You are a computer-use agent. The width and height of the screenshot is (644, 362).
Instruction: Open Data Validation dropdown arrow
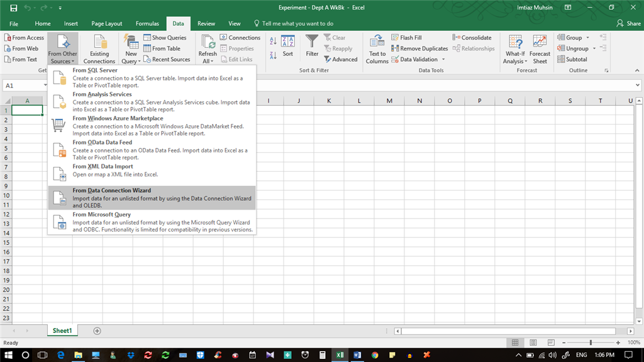click(x=443, y=59)
